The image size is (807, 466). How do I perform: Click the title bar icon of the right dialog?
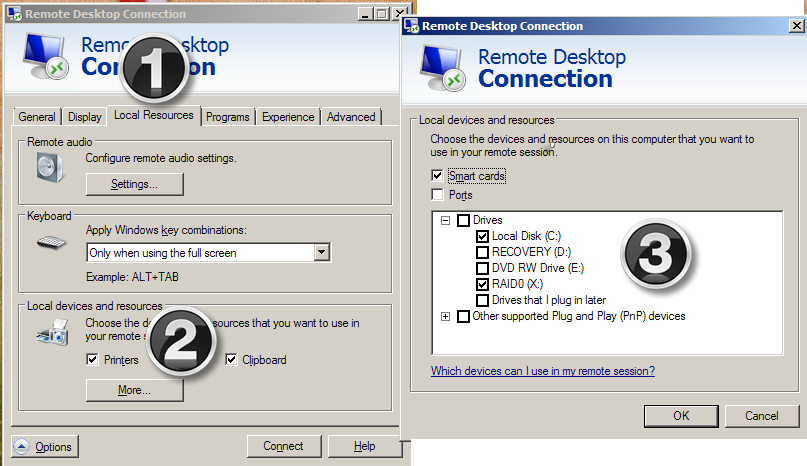(412, 25)
